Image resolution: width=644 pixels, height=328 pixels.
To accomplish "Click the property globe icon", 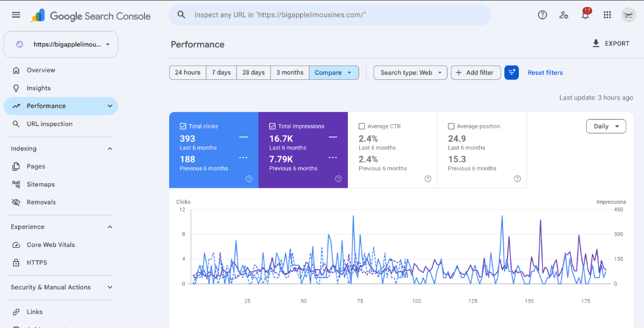I will [x=19, y=45].
